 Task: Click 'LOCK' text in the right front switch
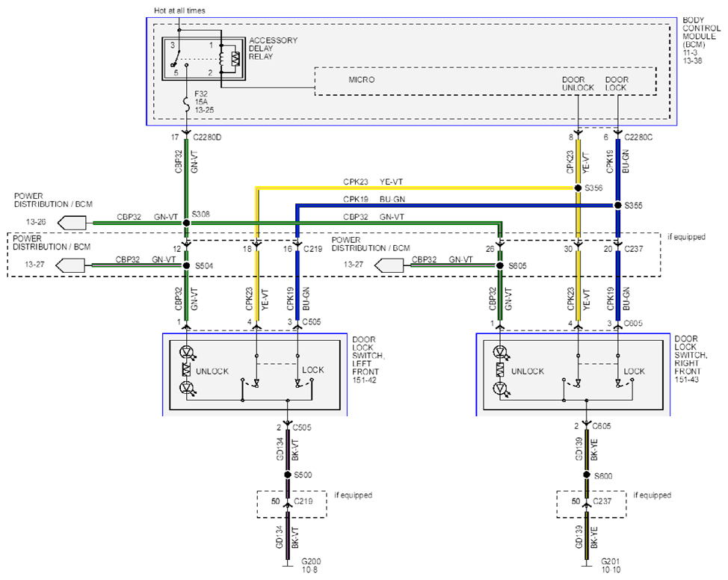click(x=635, y=371)
